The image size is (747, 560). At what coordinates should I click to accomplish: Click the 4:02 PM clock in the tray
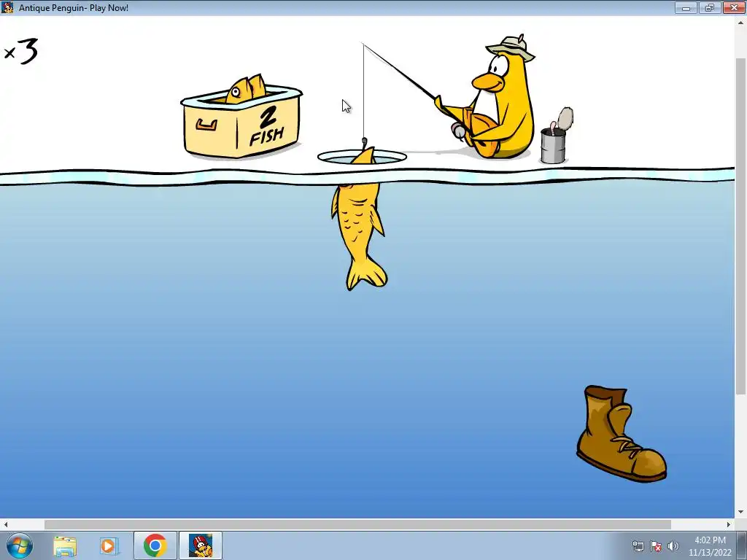pos(710,540)
